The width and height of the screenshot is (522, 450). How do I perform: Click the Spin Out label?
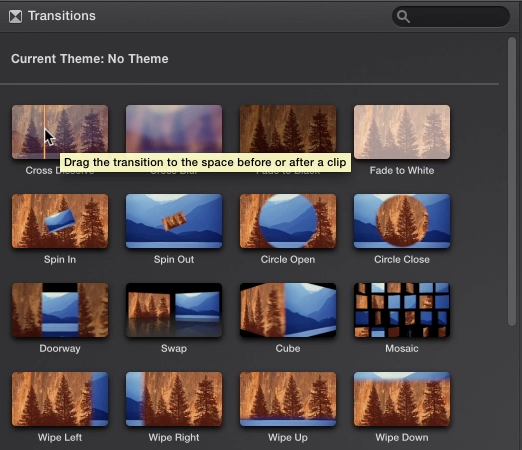coord(174,260)
